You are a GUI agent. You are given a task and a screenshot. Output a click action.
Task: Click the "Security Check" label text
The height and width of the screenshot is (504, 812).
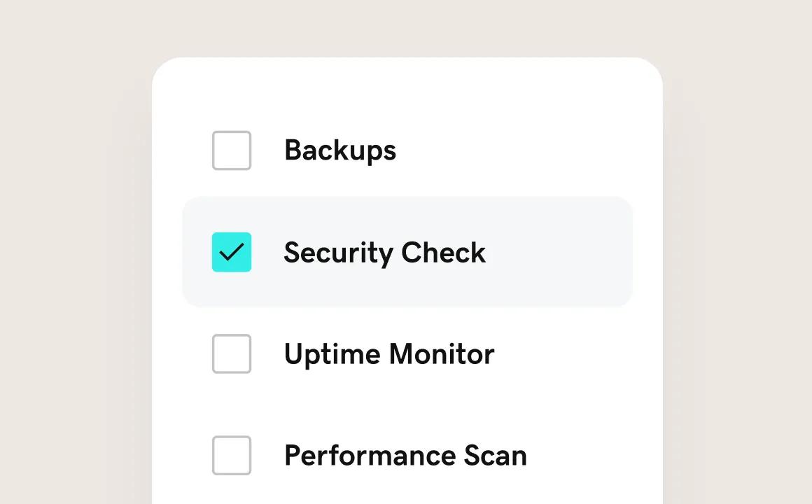[x=384, y=253]
